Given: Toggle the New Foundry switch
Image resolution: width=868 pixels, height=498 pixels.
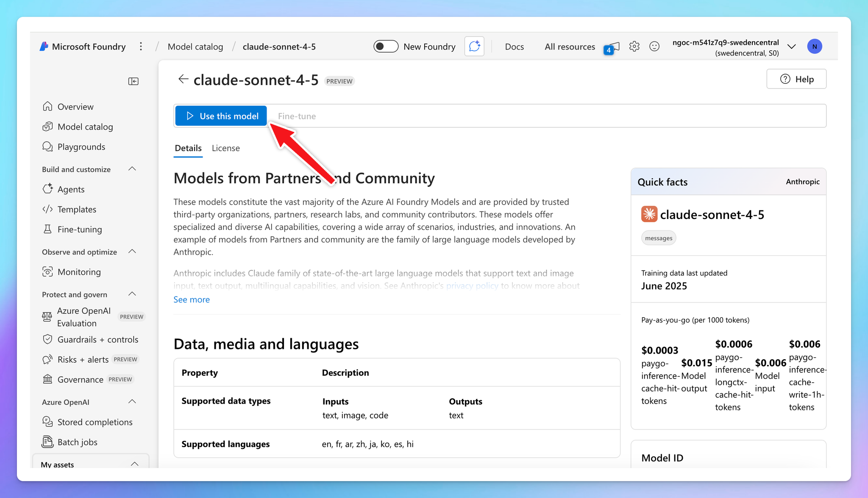Looking at the screenshot, I should pos(386,47).
